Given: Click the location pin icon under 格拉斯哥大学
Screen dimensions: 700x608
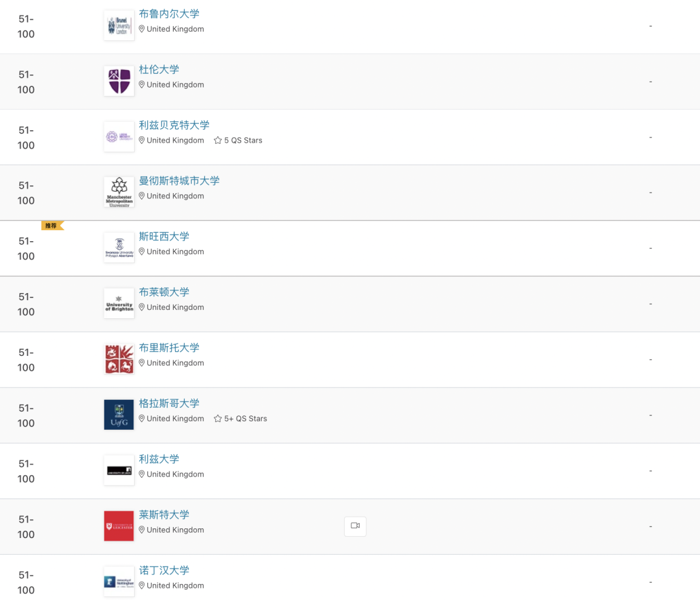Looking at the screenshot, I should (141, 418).
